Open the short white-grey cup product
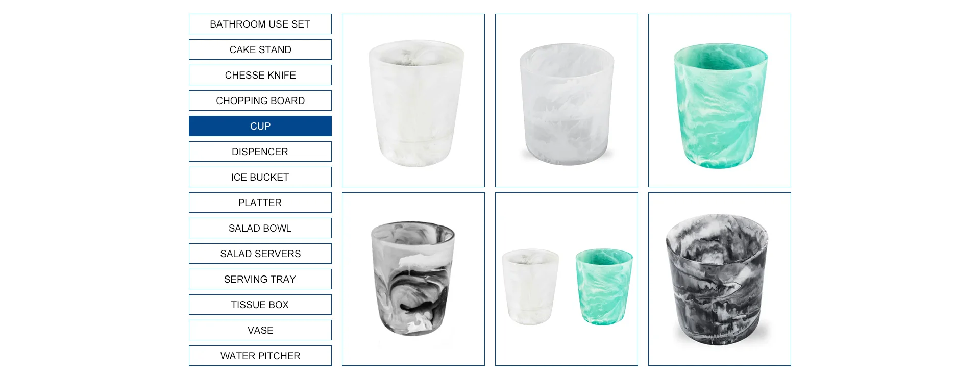The height and width of the screenshot is (376, 980). point(567,101)
